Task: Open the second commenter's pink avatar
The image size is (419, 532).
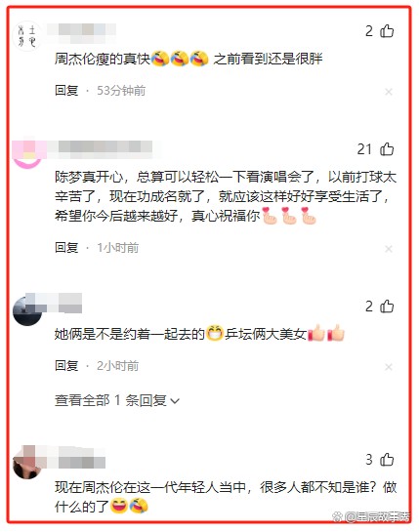Action: [x=26, y=153]
